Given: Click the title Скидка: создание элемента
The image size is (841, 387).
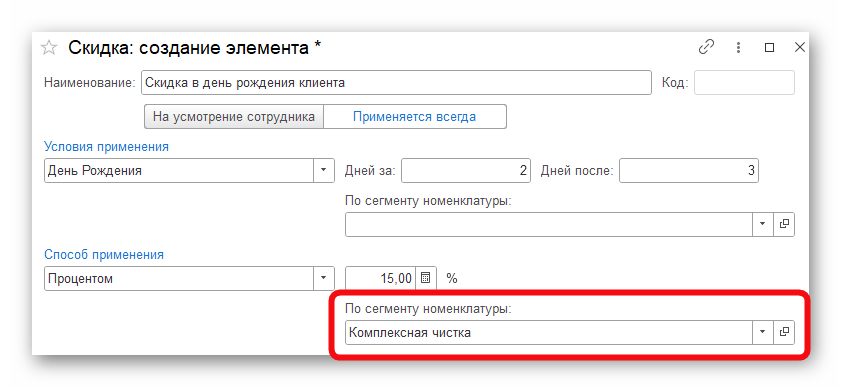Looking at the screenshot, I should (194, 48).
